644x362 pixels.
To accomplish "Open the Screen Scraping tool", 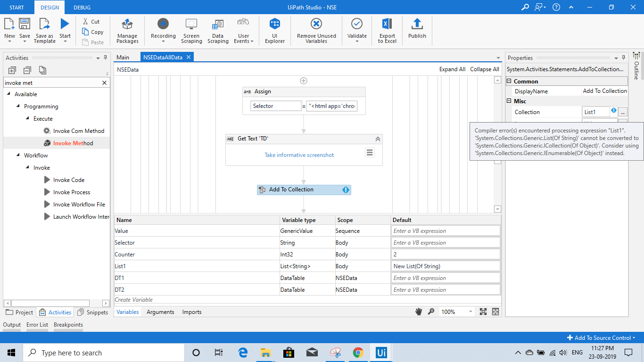I will point(191,25).
